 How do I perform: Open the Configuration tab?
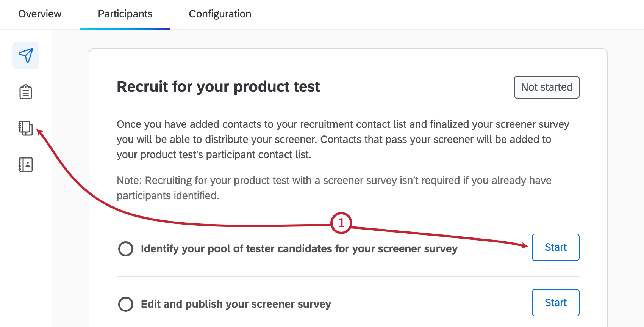(x=220, y=14)
